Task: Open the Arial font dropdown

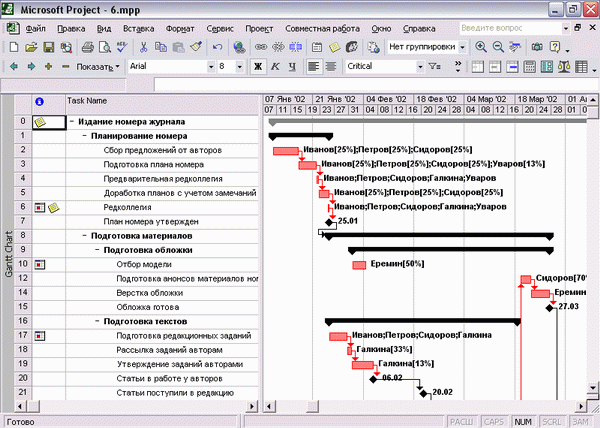Action: 210,67
